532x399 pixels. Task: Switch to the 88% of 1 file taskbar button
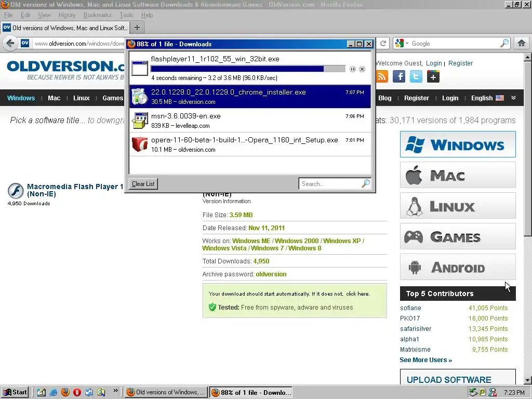click(x=251, y=393)
